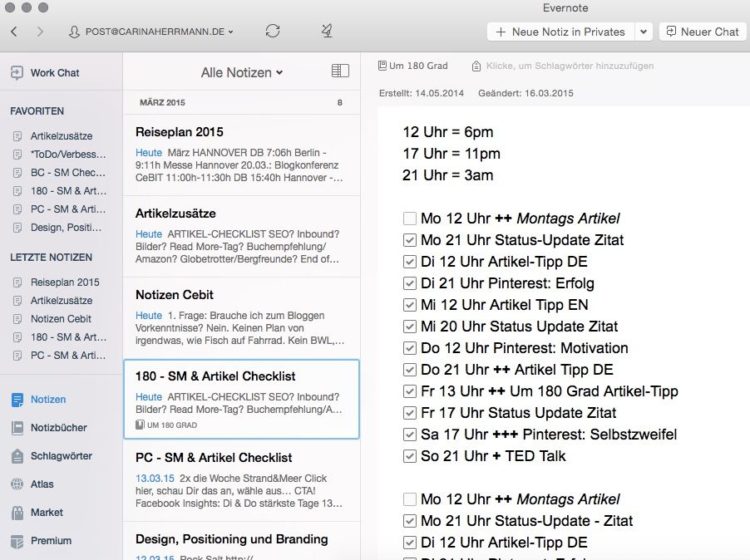Start a Neuer Chat
The height and width of the screenshot is (560, 750).
703,32
